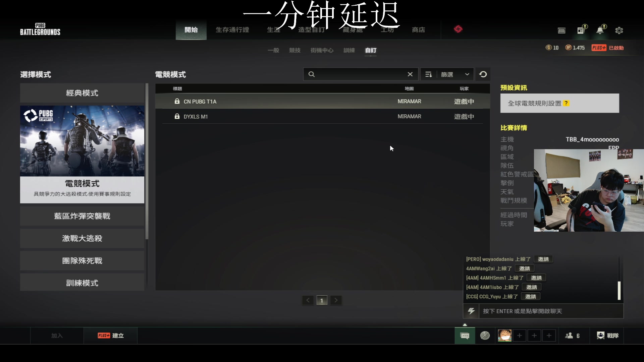Choose 激戰大逃殺 mode
The height and width of the screenshot is (362, 644).
82,238
